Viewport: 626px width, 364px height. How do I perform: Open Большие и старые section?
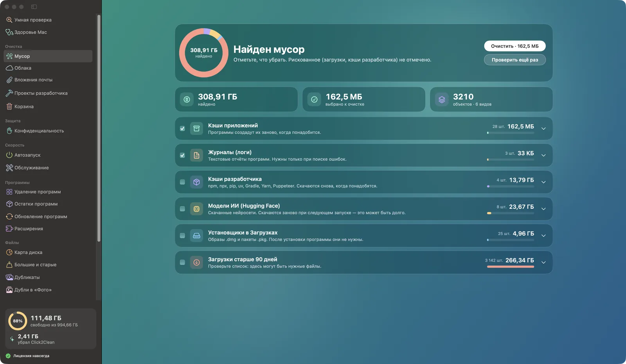pyautogui.click(x=48, y=265)
